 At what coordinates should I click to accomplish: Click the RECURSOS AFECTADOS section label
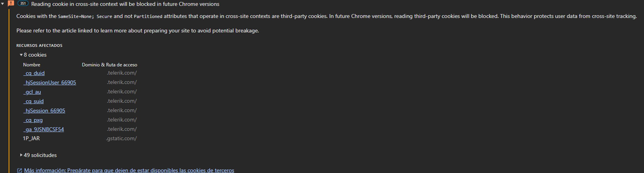(39, 45)
